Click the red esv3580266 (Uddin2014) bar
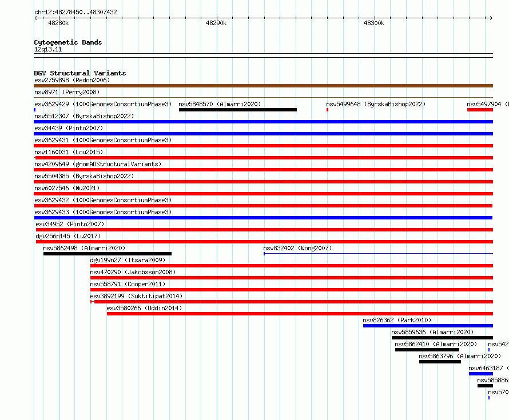509x420 pixels. coord(300,314)
